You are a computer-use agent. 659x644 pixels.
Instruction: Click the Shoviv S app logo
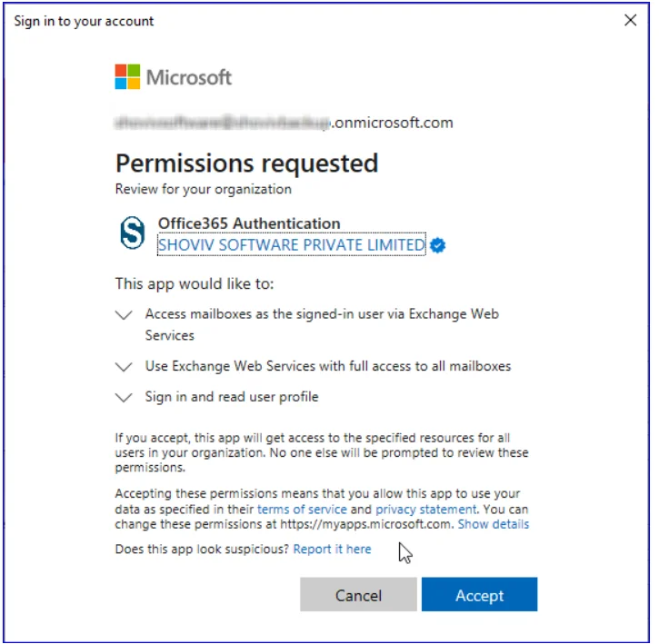[x=133, y=233]
